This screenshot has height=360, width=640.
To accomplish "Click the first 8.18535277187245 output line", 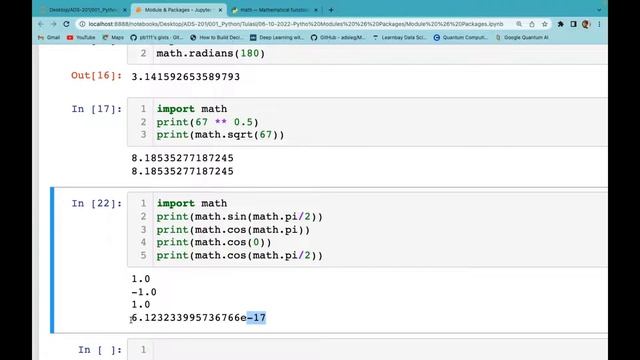I will [182, 158].
